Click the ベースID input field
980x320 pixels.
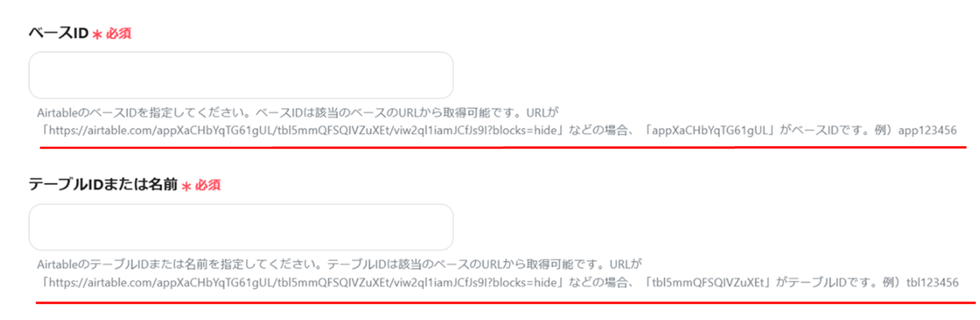241,75
